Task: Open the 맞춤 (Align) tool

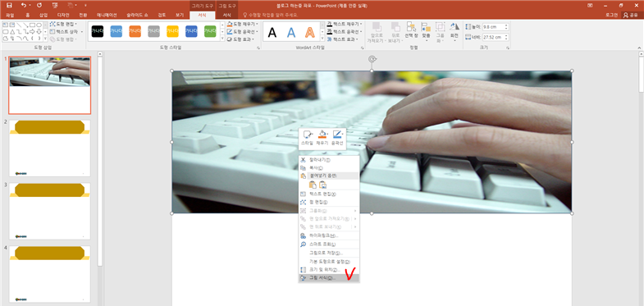Action: pyautogui.click(x=426, y=32)
